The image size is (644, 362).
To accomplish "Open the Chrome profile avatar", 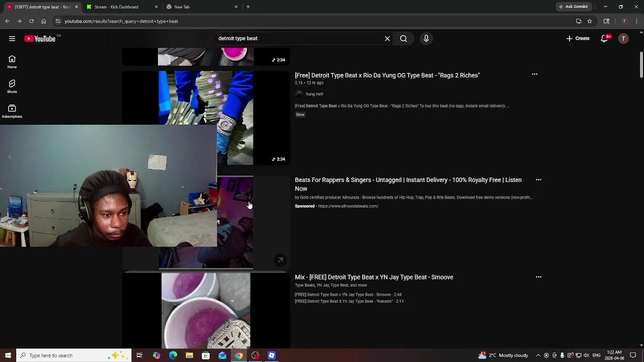I will click(x=624, y=21).
